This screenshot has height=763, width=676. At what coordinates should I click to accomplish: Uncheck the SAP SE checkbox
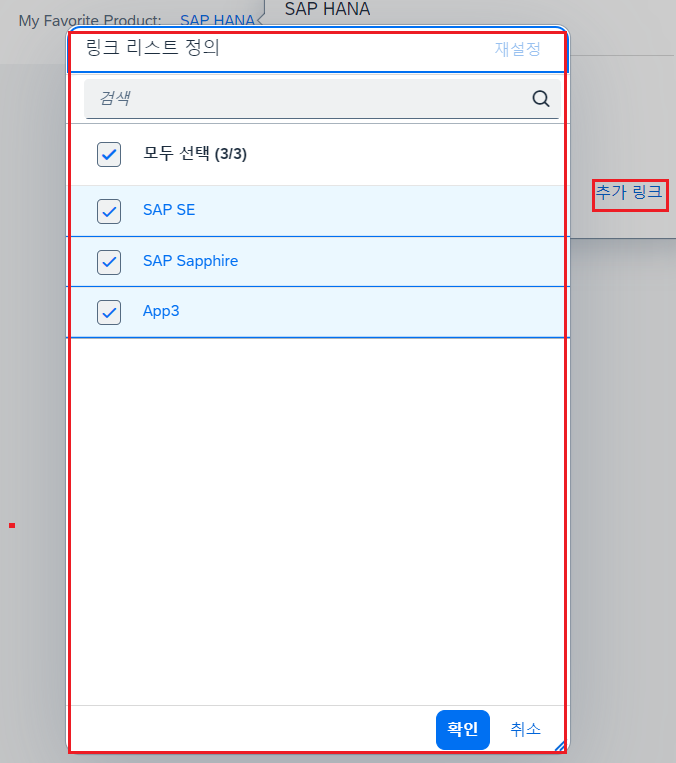click(x=109, y=211)
